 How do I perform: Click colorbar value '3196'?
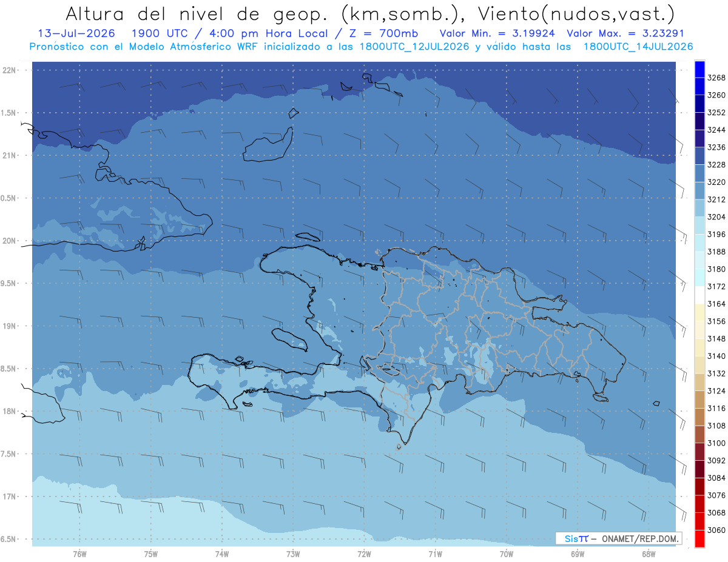[716, 234]
